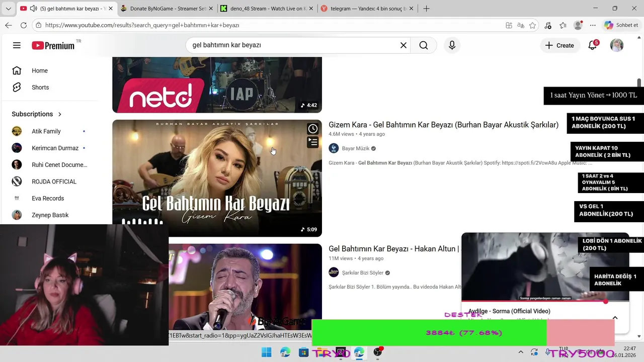Show hidden system tray icons
The width and height of the screenshot is (644, 362).
(521, 352)
